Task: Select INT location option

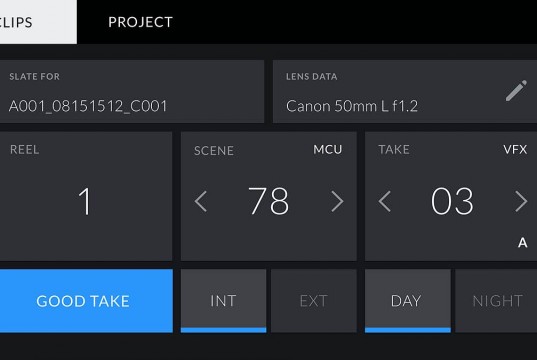Action: pos(223,301)
